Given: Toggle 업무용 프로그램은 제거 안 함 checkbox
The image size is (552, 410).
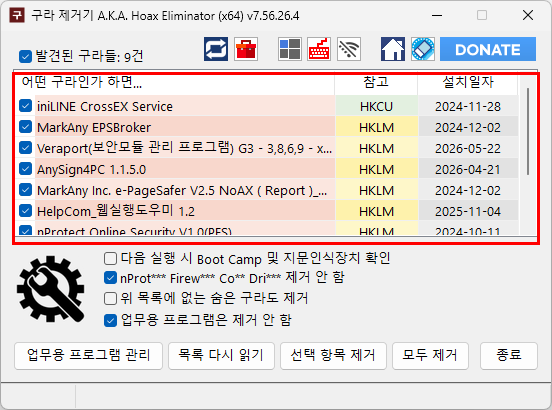Looking at the screenshot, I should click(x=111, y=320).
